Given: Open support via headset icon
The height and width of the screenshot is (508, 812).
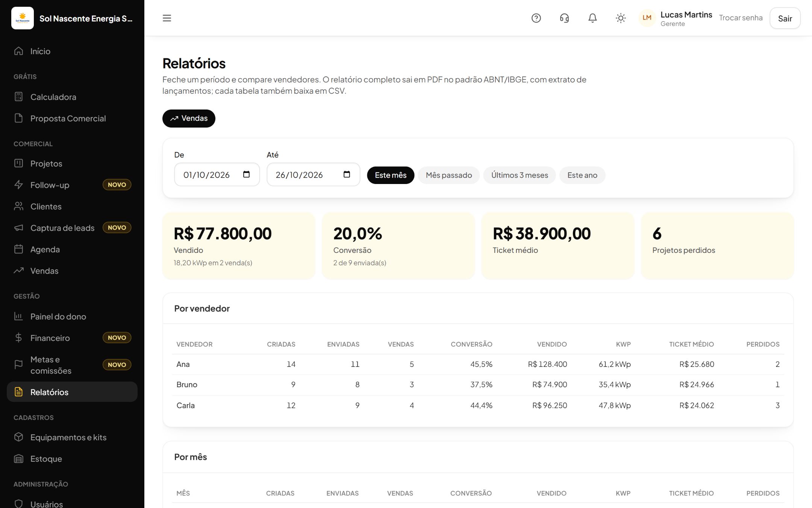Looking at the screenshot, I should click(564, 18).
